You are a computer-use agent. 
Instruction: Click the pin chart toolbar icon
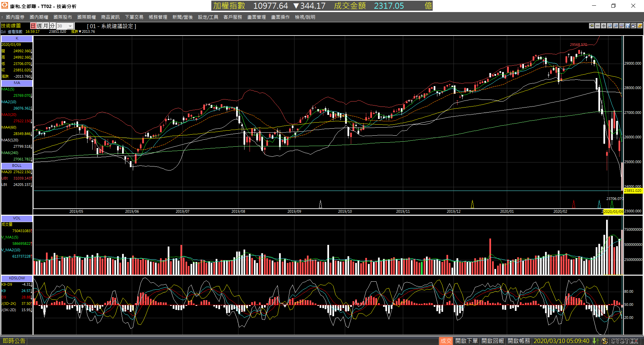point(592,26)
